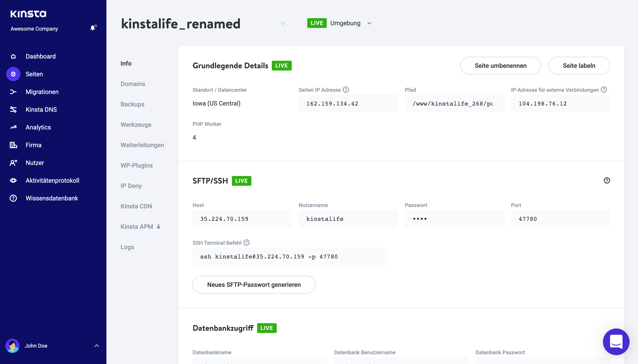Expand the John Doe user menu caret
The height and width of the screenshot is (364, 638).
(97, 346)
